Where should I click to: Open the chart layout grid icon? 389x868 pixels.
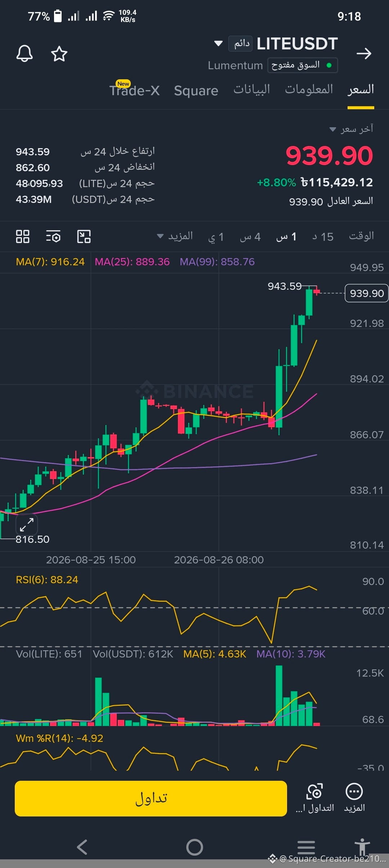pyautogui.click(x=23, y=236)
